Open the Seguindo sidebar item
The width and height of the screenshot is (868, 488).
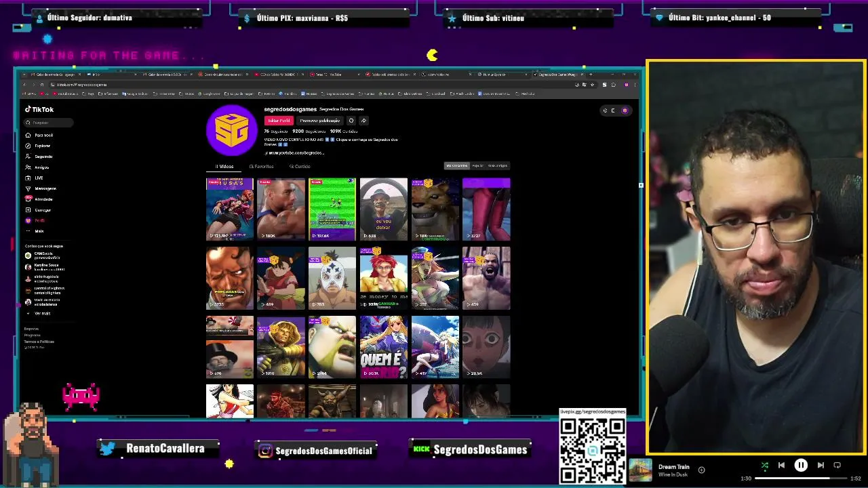[x=39, y=157]
